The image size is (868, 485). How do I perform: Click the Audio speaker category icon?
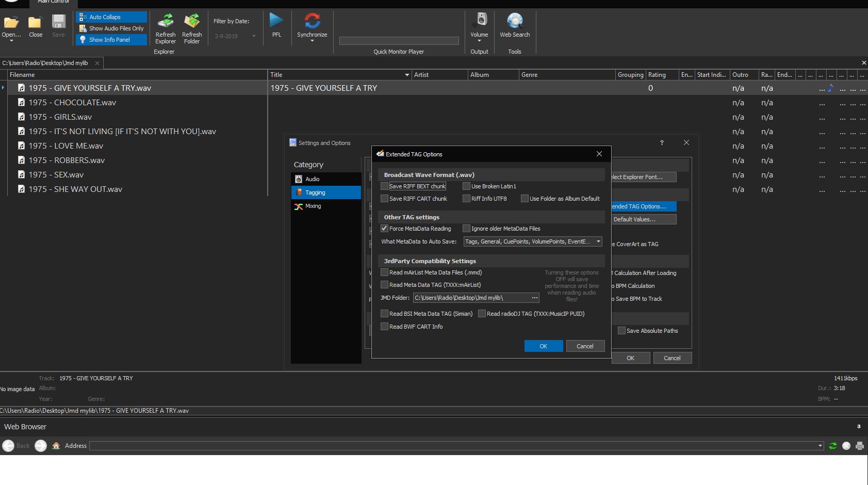(x=298, y=179)
